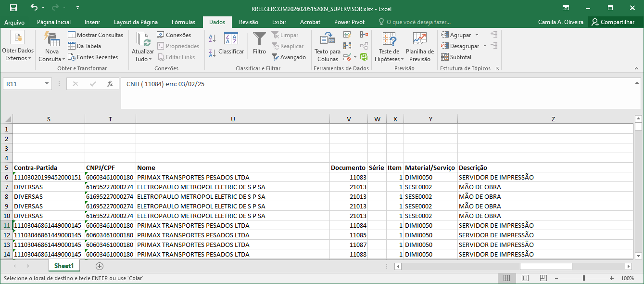Viewport: 644px width, 284px height.
Task: Switch to Normal view in status bar
Action: click(506, 278)
